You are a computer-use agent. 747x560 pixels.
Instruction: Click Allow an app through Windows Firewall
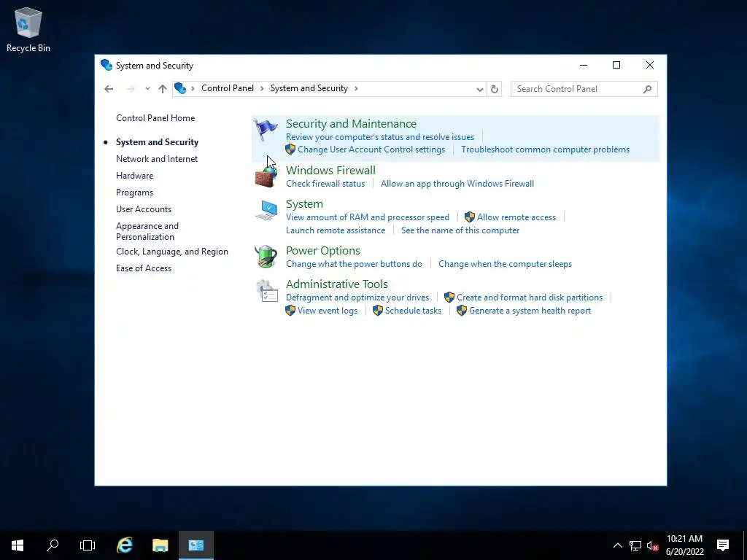[457, 184]
